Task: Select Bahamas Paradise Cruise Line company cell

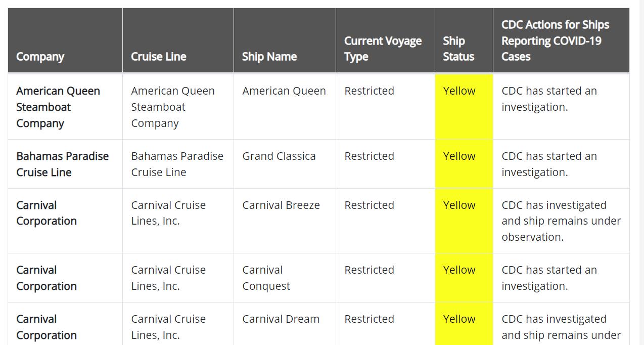Action: pyautogui.click(x=63, y=164)
